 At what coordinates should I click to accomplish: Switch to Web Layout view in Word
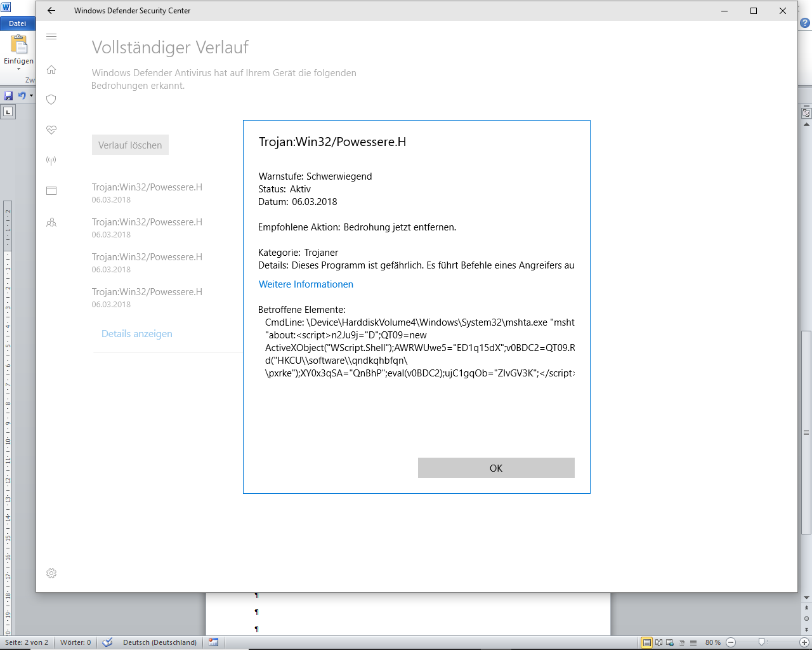670,642
